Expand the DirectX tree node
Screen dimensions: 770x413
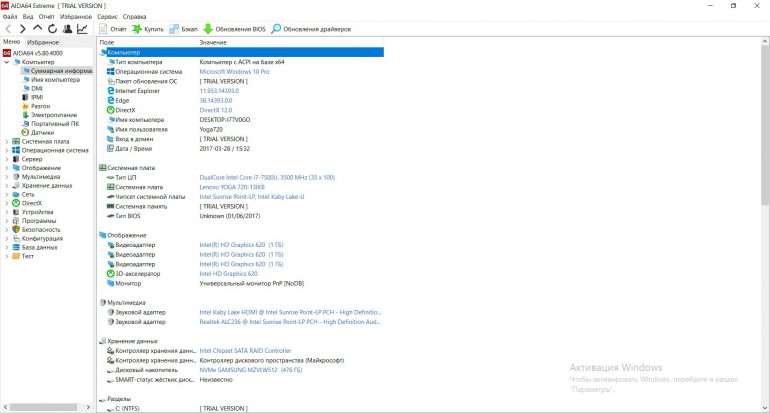[x=6, y=203]
